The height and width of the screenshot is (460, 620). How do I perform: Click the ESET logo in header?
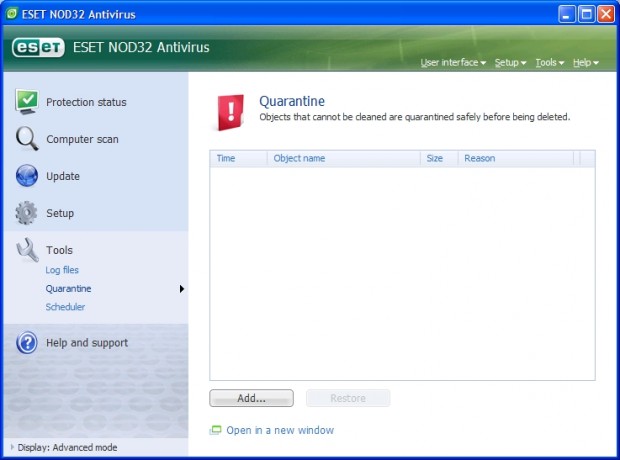38,47
